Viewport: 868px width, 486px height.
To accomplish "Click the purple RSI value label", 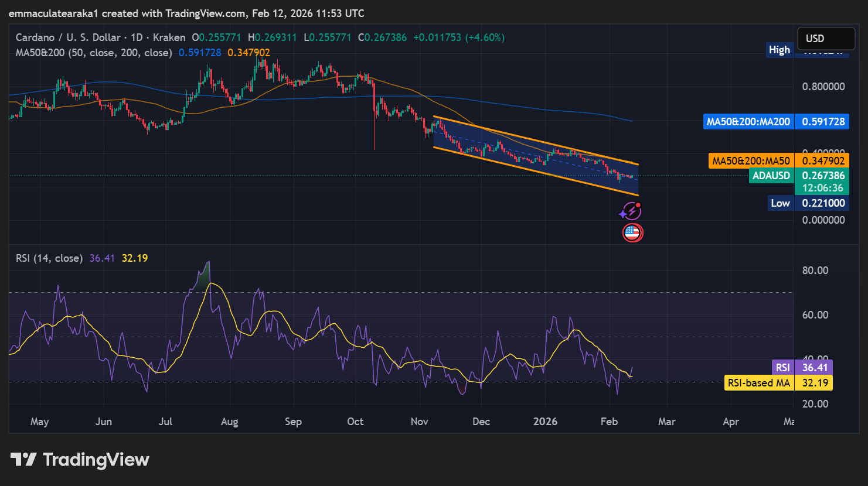I will tap(802, 367).
